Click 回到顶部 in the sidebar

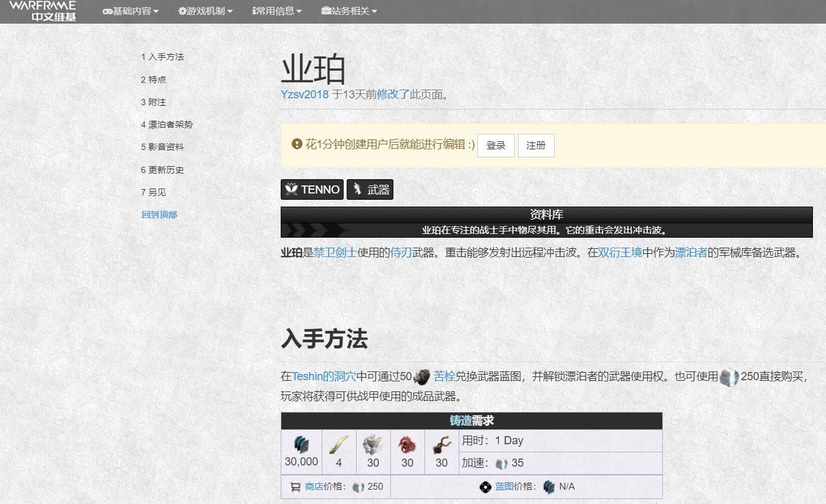point(158,214)
